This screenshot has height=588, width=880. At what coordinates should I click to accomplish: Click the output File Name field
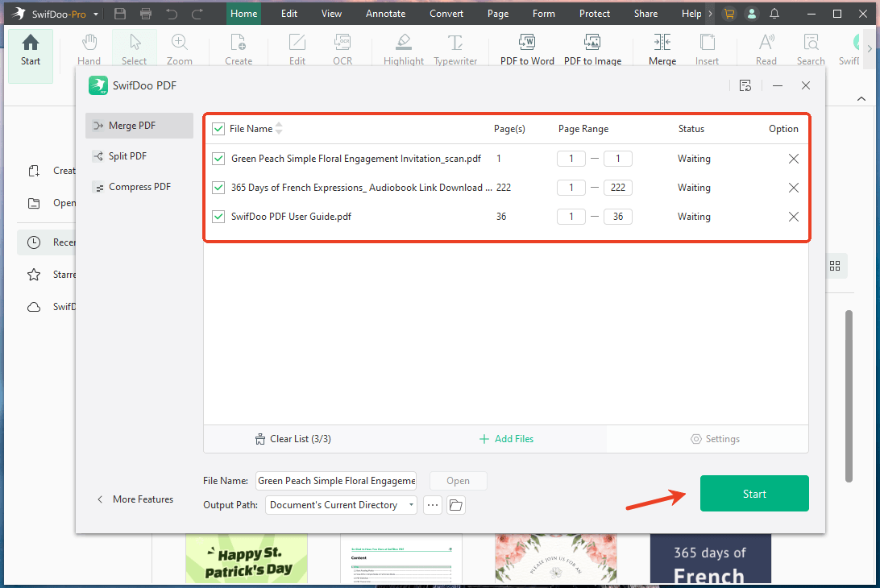pyautogui.click(x=336, y=481)
